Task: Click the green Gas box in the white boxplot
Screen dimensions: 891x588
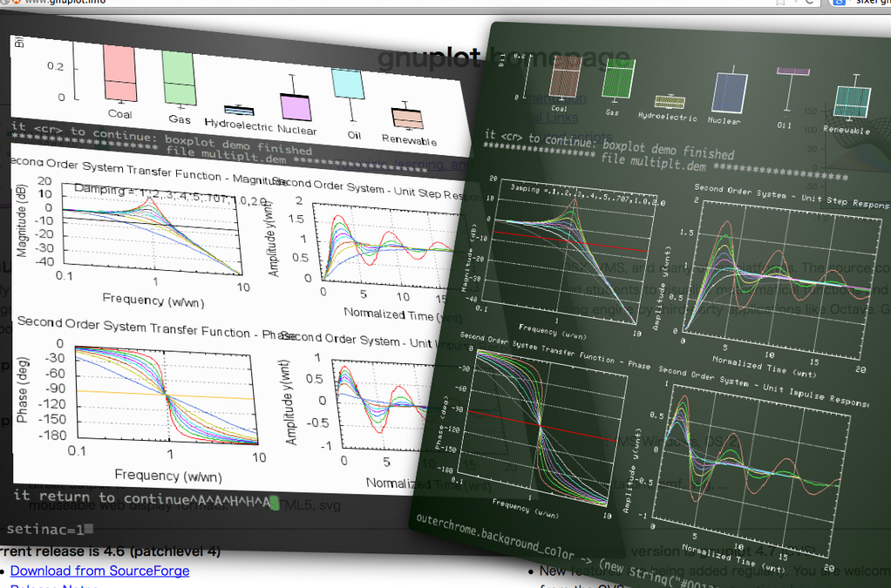Action: pyautogui.click(x=179, y=78)
